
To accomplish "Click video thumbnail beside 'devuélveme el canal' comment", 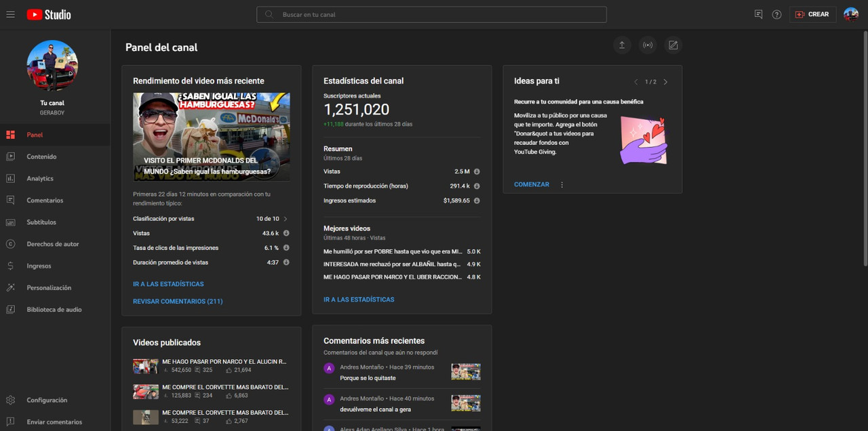I will click(466, 403).
